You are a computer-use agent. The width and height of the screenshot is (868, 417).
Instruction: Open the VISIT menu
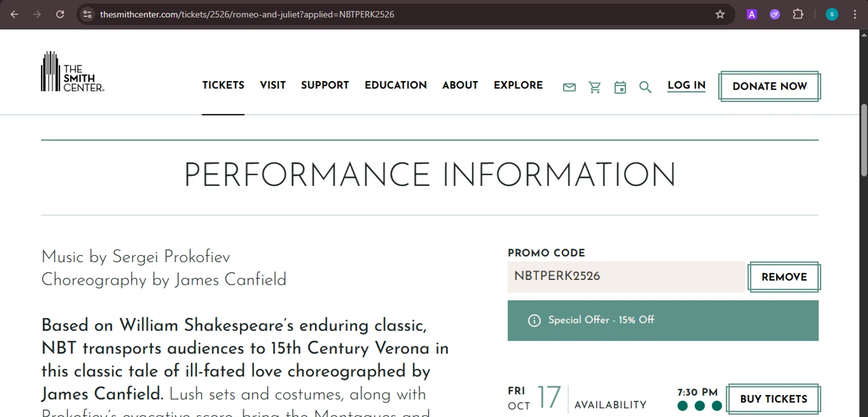pyautogui.click(x=273, y=85)
